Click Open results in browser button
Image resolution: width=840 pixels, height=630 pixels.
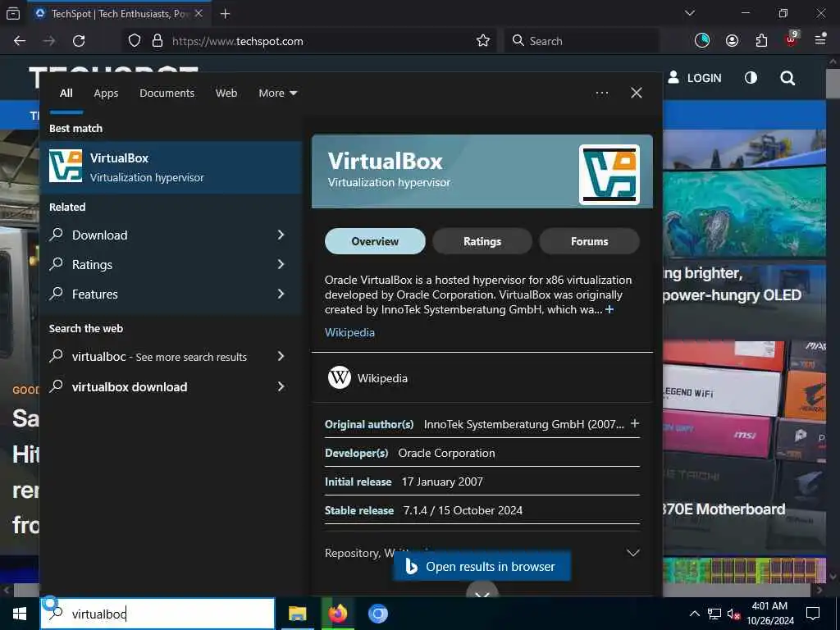pos(482,566)
